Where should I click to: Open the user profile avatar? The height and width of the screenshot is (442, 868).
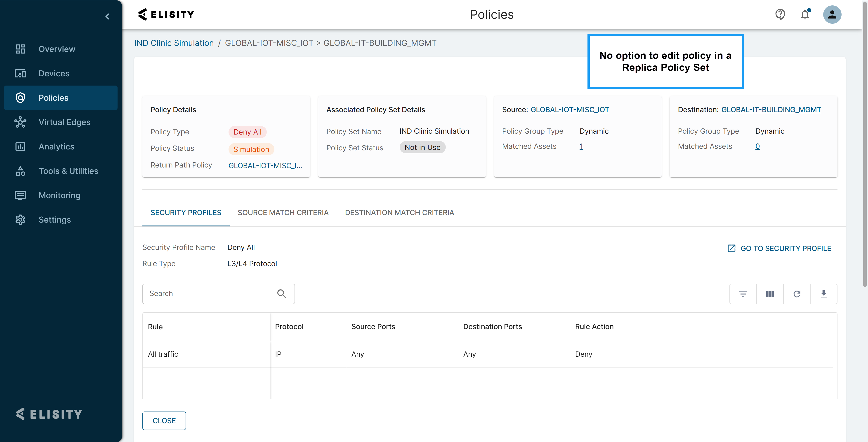tap(832, 14)
